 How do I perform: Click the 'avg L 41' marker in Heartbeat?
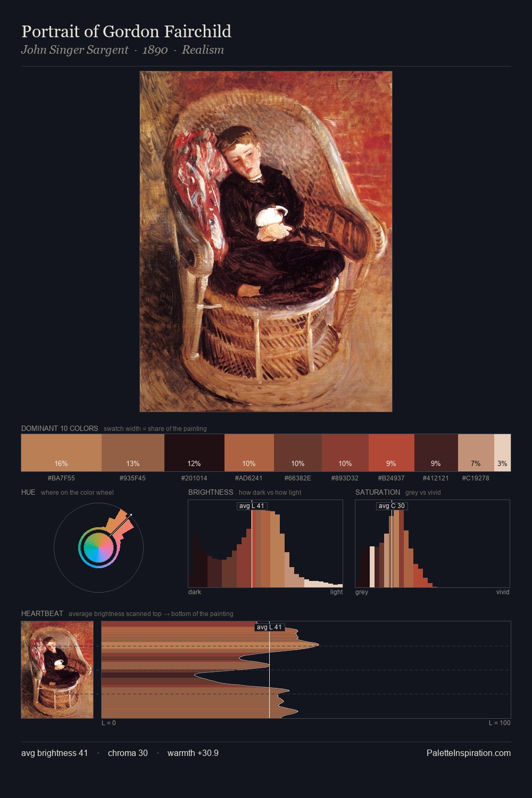pyautogui.click(x=269, y=627)
